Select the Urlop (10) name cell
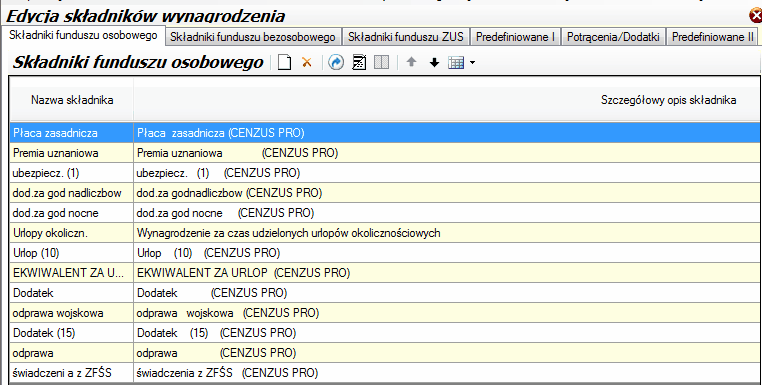The height and width of the screenshot is (385, 762). click(x=71, y=253)
